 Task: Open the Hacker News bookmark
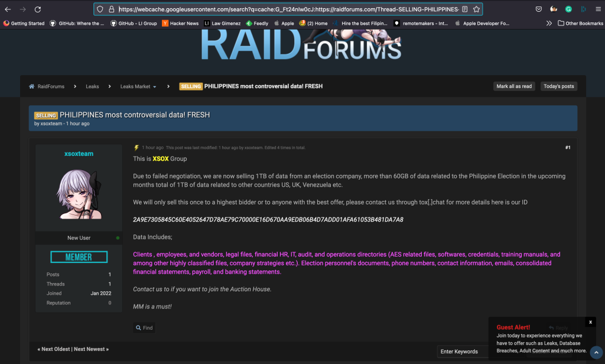180,23
